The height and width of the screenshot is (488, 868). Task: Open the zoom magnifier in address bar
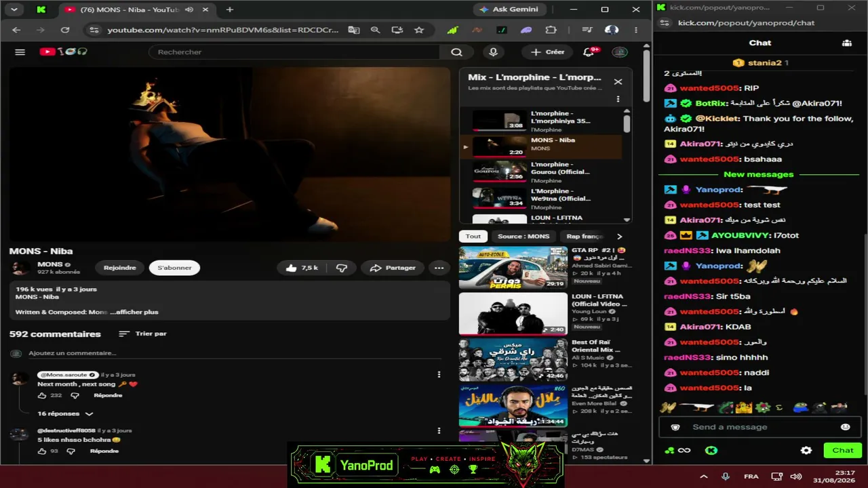[375, 30]
